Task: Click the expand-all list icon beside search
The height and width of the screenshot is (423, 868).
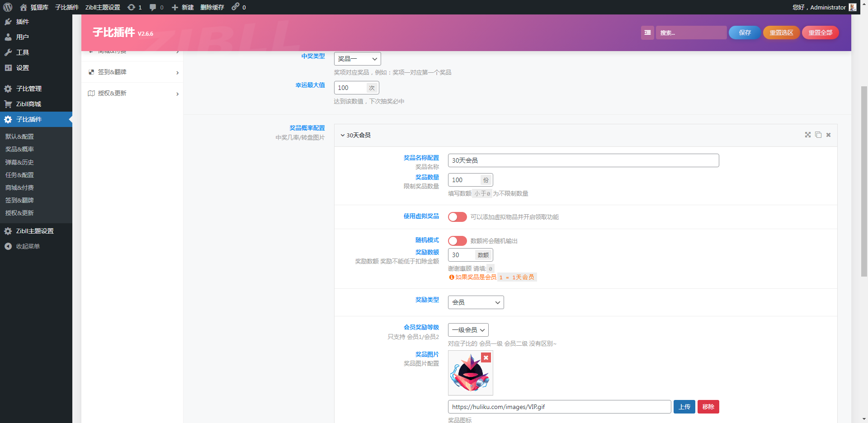Action: pos(647,33)
